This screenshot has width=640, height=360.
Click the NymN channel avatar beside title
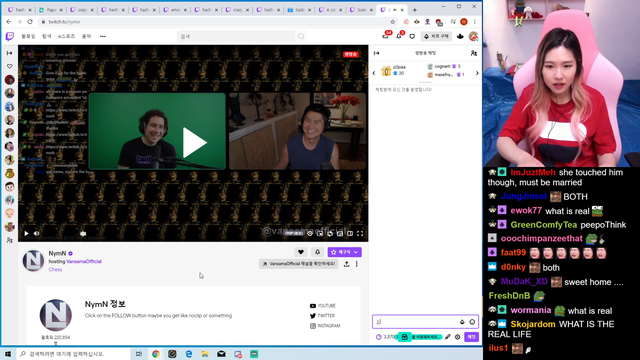[33, 260]
